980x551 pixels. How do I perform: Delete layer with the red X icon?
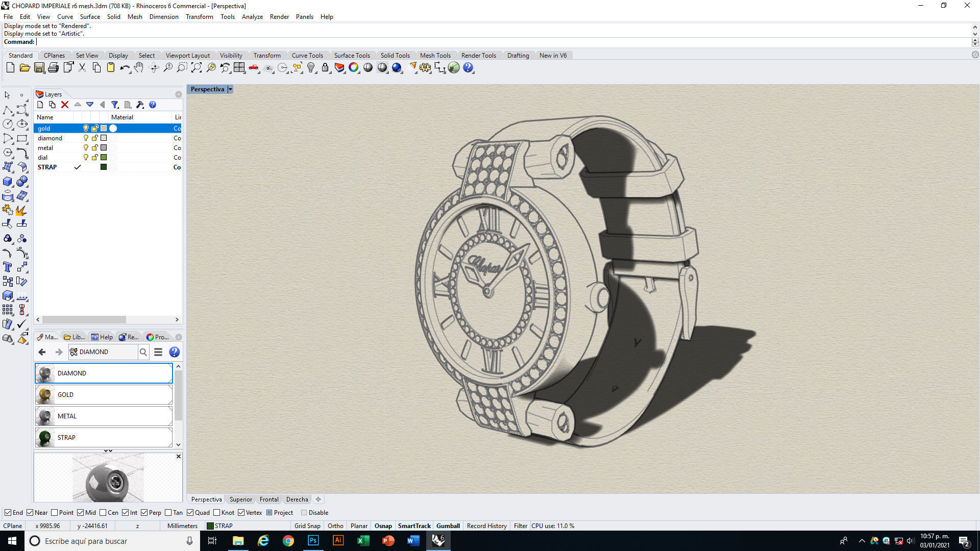[65, 105]
